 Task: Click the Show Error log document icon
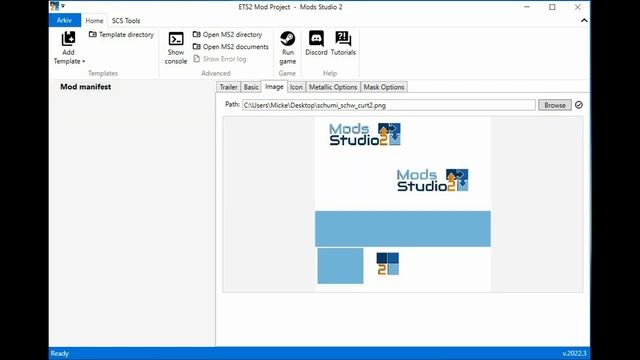[x=196, y=59]
